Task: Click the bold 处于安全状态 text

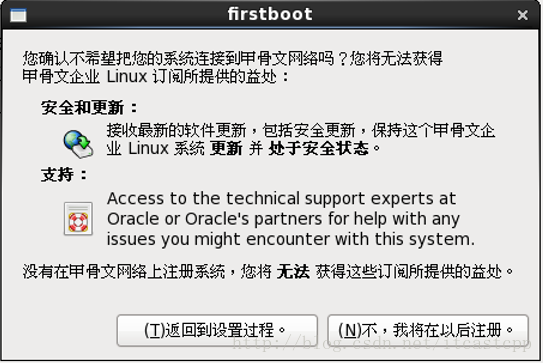Action: (x=318, y=149)
